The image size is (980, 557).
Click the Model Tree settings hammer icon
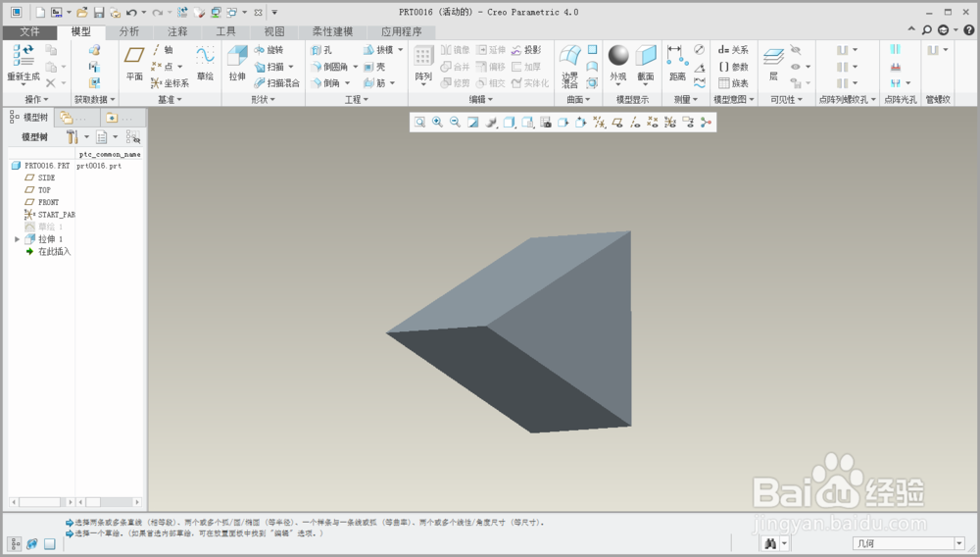tap(73, 137)
